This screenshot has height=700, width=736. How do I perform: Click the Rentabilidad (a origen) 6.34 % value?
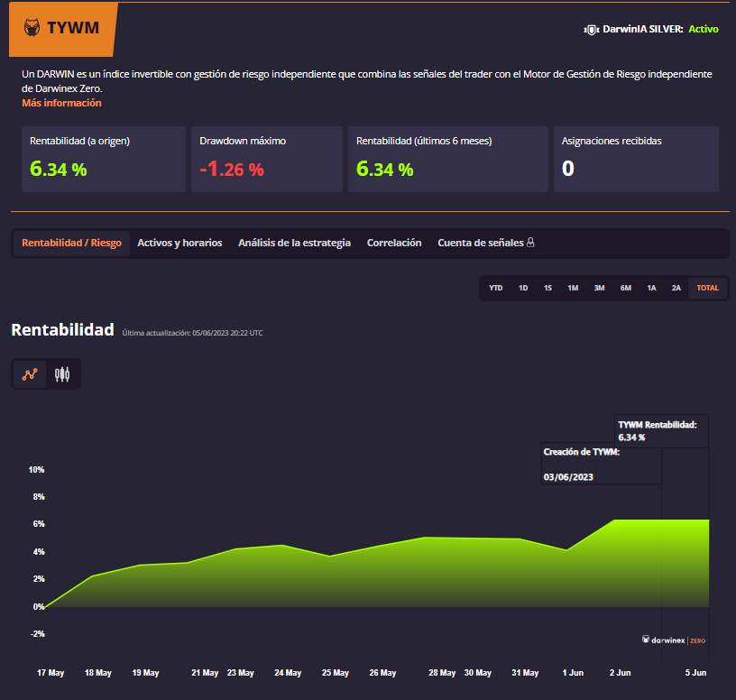click(x=59, y=169)
